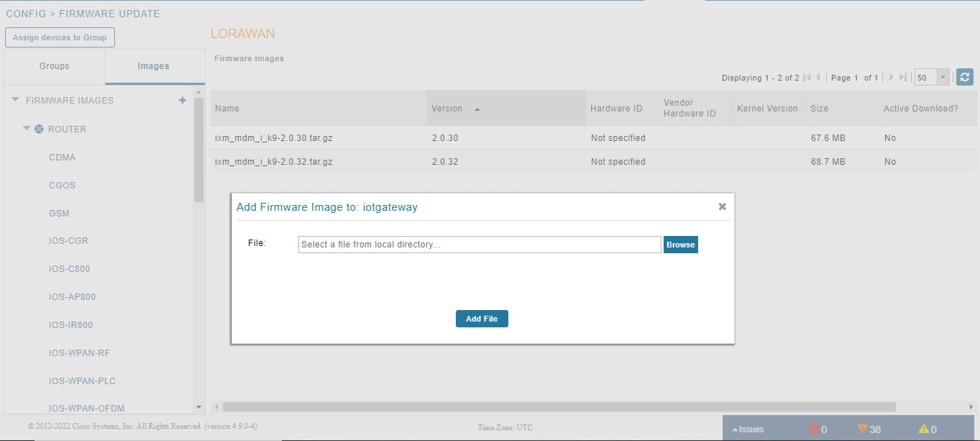The image size is (980, 441).
Task: Switch to the Images tab
Action: point(154,66)
